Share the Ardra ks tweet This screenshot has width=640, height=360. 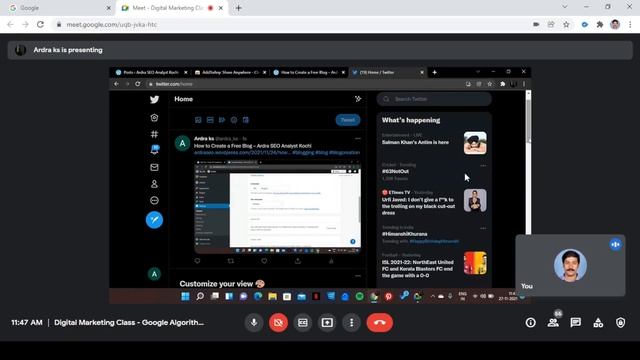(x=298, y=261)
